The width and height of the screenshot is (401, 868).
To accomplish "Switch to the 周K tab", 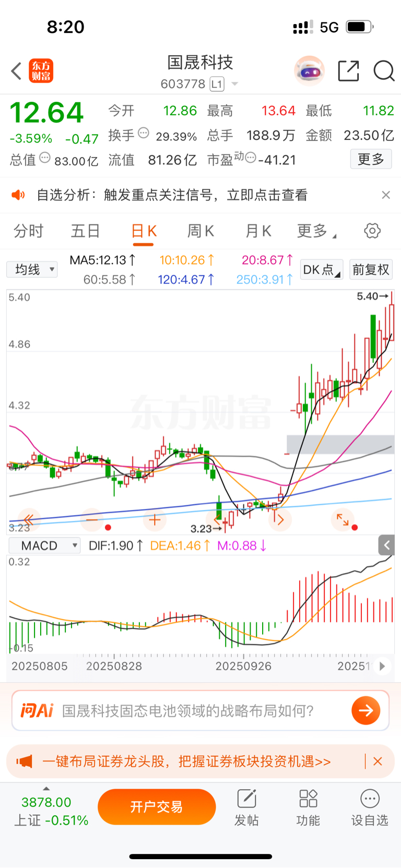I will click(201, 231).
